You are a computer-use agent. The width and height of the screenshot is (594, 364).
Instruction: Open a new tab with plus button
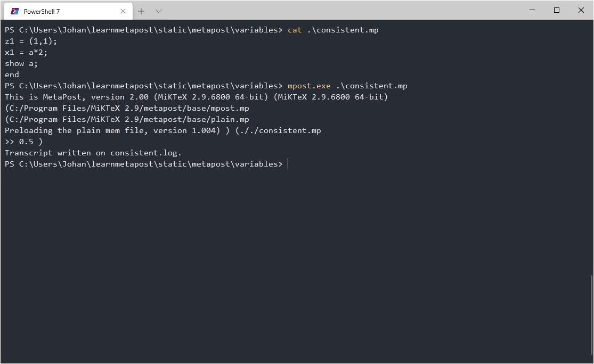point(141,11)
